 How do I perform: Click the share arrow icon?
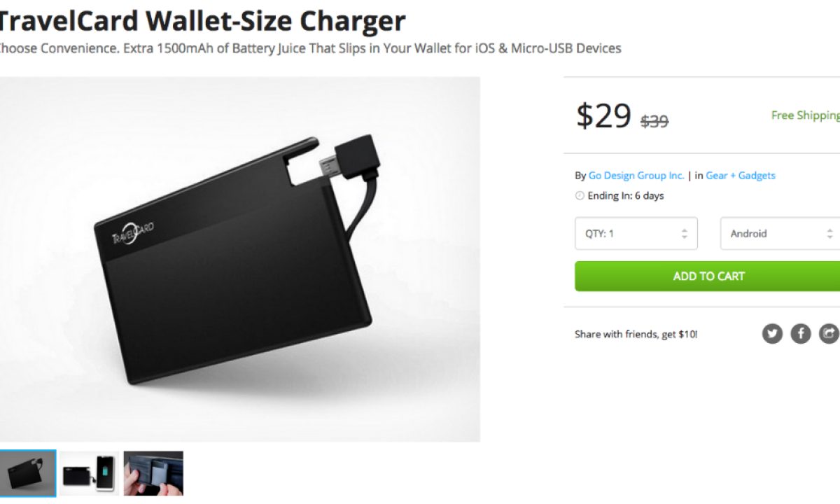click(829, 334)
